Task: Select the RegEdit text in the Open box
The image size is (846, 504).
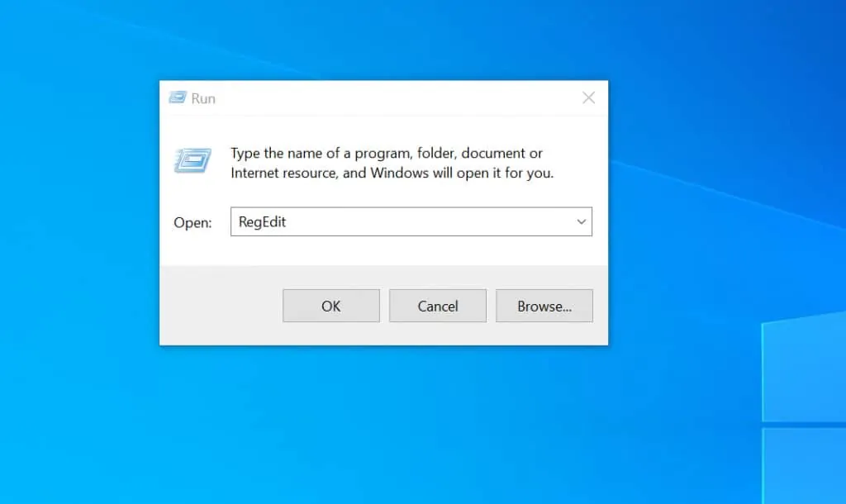Action: point(261,221)
